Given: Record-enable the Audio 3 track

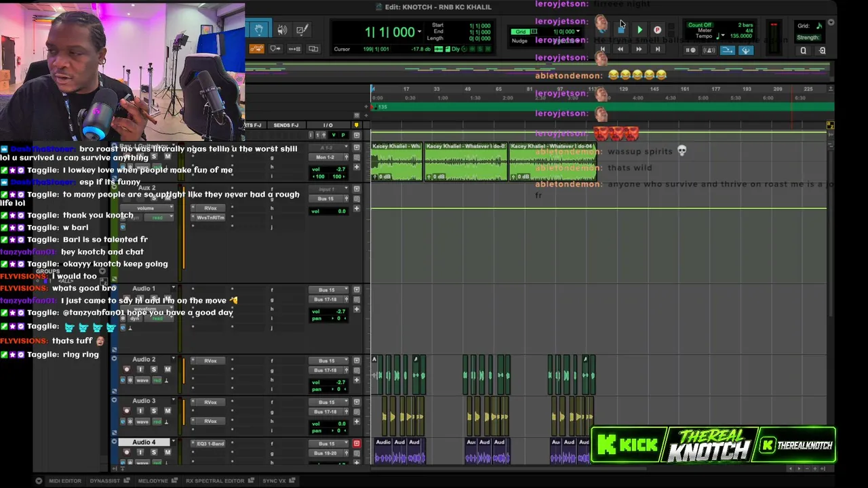Looking at the screenshot, I should (127, 411).
